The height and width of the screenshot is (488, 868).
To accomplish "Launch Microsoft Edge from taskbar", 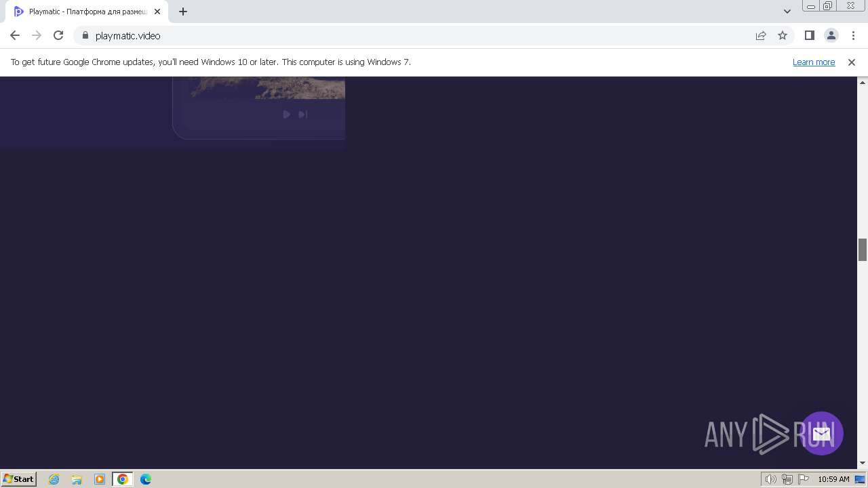I will point(146,479).
